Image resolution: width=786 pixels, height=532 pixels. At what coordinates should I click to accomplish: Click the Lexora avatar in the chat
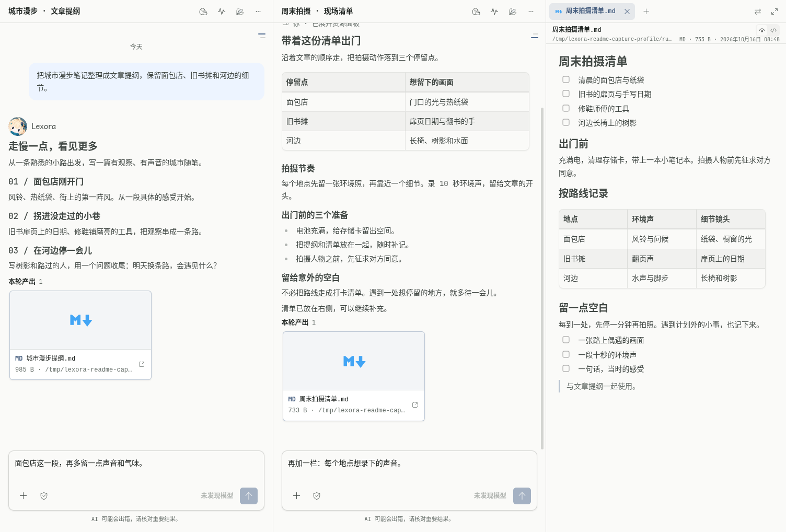18,126
